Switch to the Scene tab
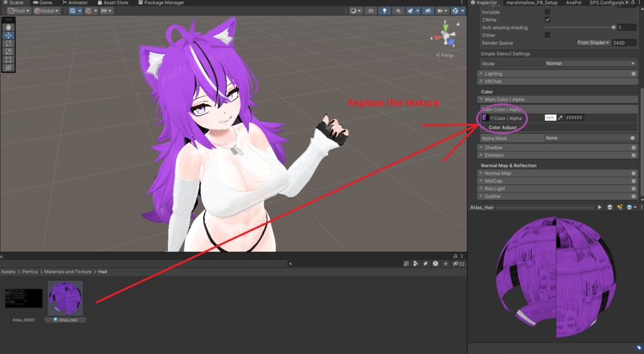Image resolution: width=644 pixels, height=354 pixels. (14, 3)
